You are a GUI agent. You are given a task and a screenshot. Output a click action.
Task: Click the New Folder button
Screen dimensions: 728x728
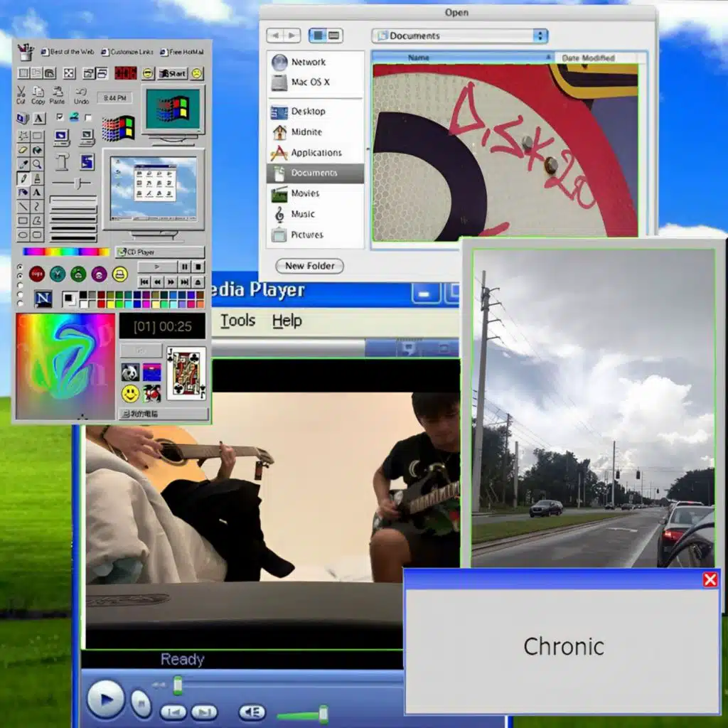point(309,266)
